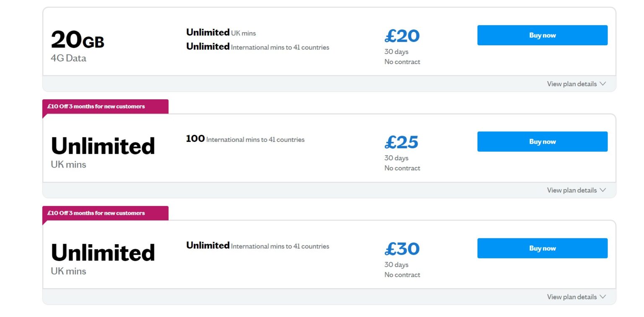Click 100 International mins text on middle plan

(x=245, y=139)
